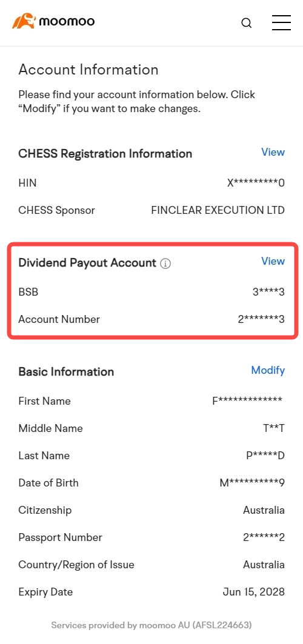Click the masked Account Number value
The height and width of the screenshot is (644, 303).
pos(262,319)
